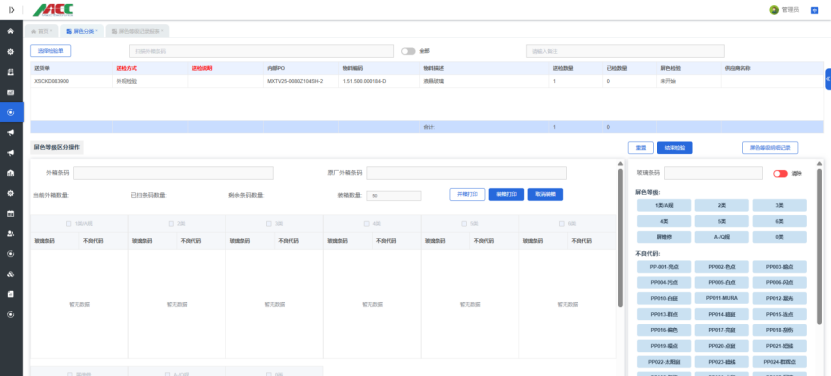Open the home icon in the sidebar

click(x=11, y=31)
